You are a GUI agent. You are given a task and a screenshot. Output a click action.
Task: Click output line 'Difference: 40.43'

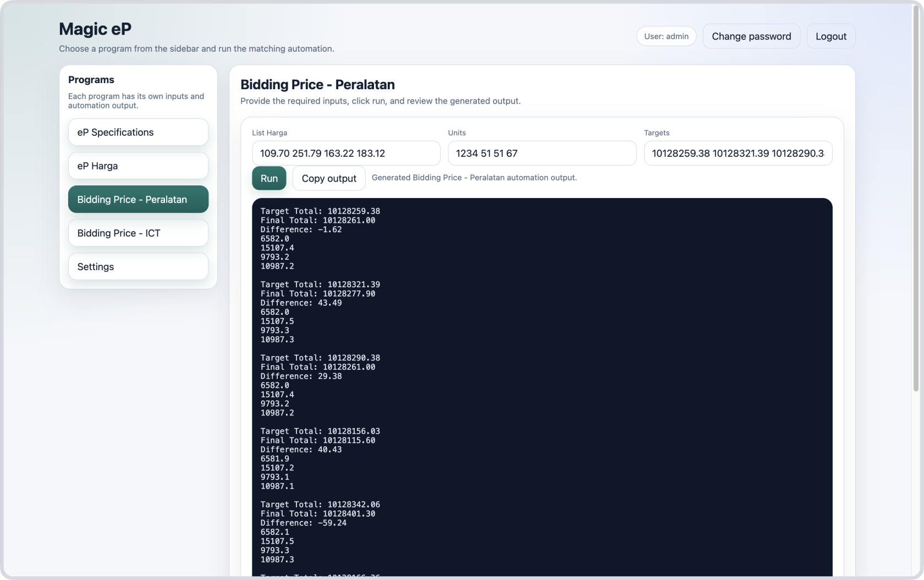[x=301, y=450]
